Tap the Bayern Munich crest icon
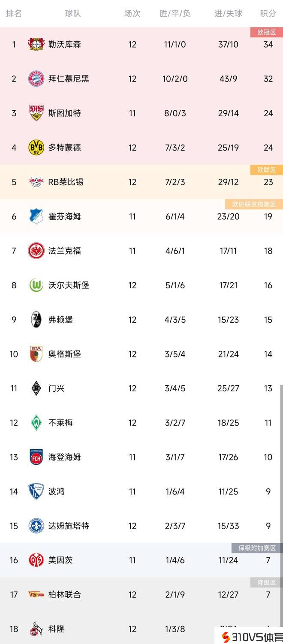283x644 pixels. [36, 79]
